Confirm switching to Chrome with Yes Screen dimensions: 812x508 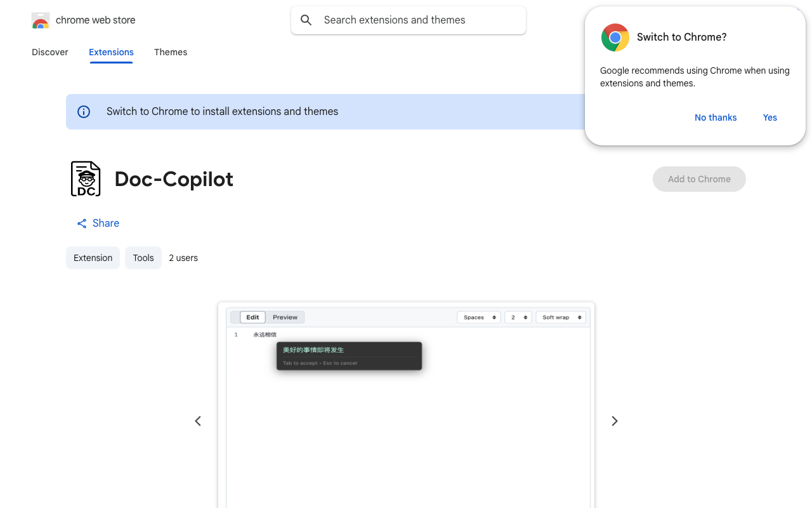pos(769,117)
